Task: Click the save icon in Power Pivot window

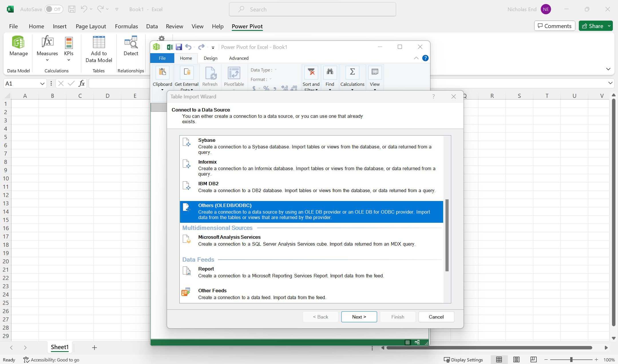Action: point(179,47)
